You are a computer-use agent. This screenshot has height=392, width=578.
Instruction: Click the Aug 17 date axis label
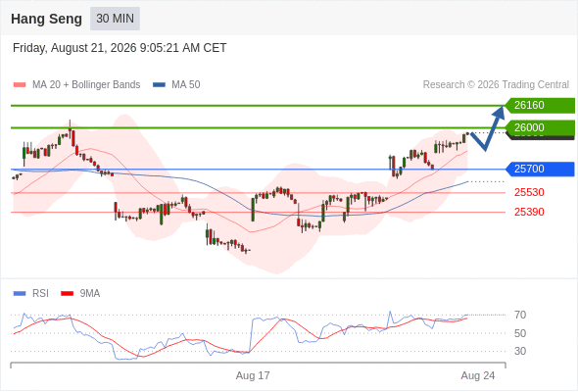[253, 375]
